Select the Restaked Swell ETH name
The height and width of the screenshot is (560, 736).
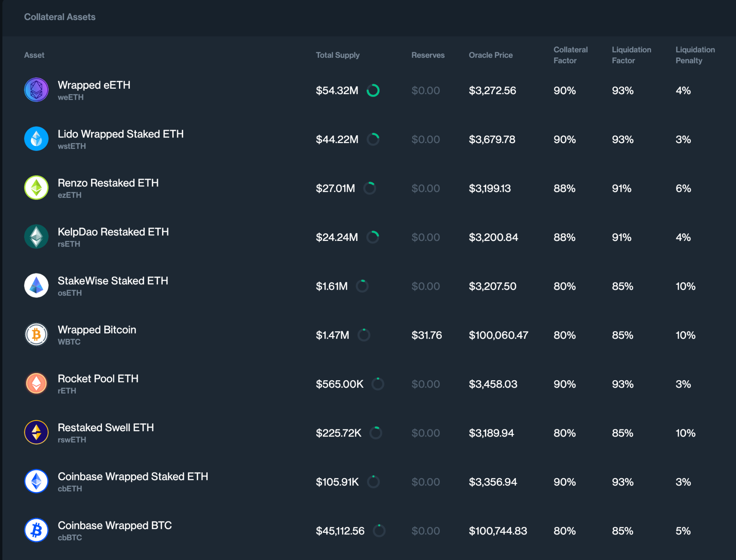click(106, 427)
